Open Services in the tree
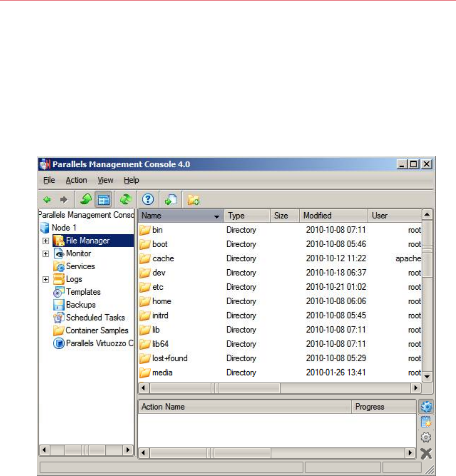Screen dimensions: 456x476 coord(80,266)
